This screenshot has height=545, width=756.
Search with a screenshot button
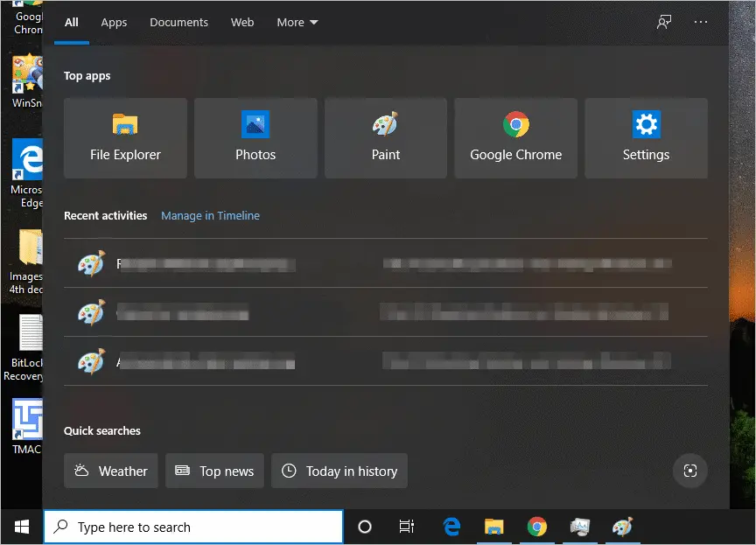tap(690, 471)
